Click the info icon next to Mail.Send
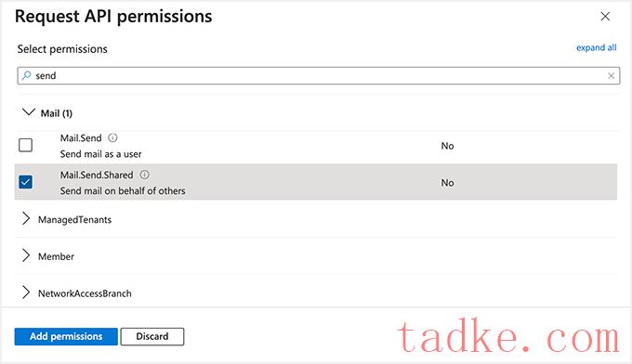 pos(112,138)
